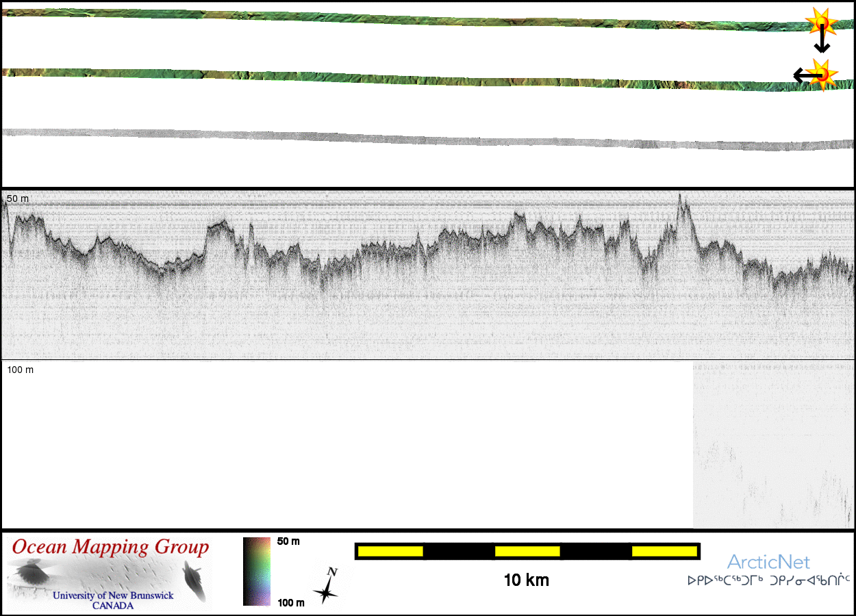
Task: Click the lower starburst marker on second strip
Action: click(x=823, y=74)
